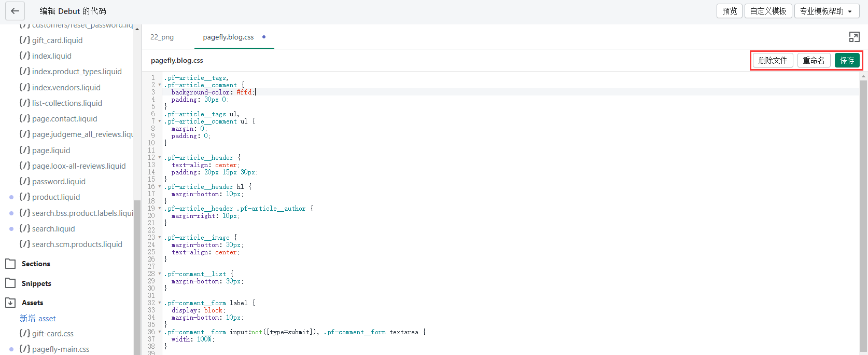Viewport: 868px width, 355px height.
Task: Fold the code block at line 12
Action: (160, 158)
